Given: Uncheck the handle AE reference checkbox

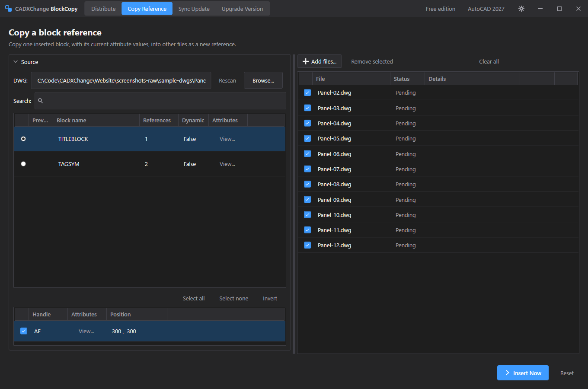Looking at the screenshot, I should point(24,331).
